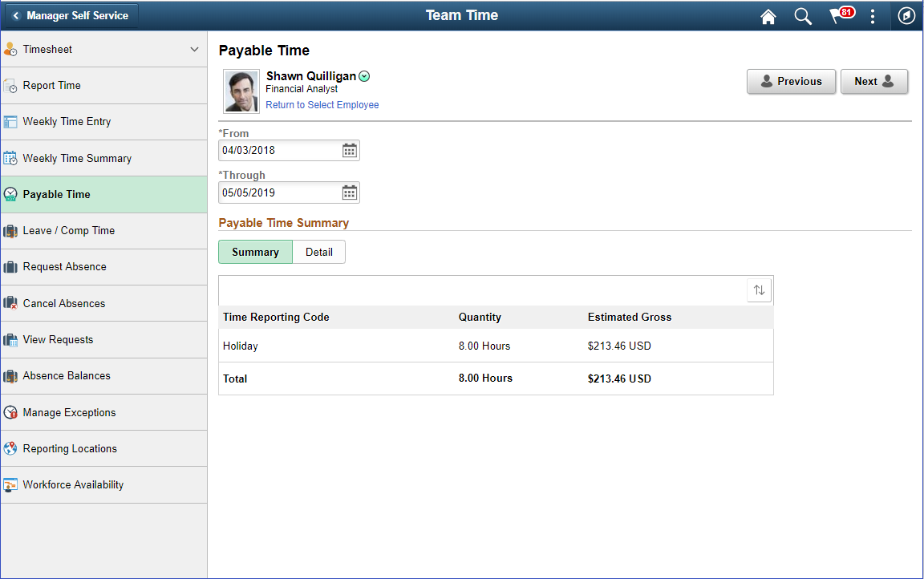924x579 pixels.
Task: Open Cancel Absences in the sidebar
Action: pyautogui.click(x=103, y=303)
